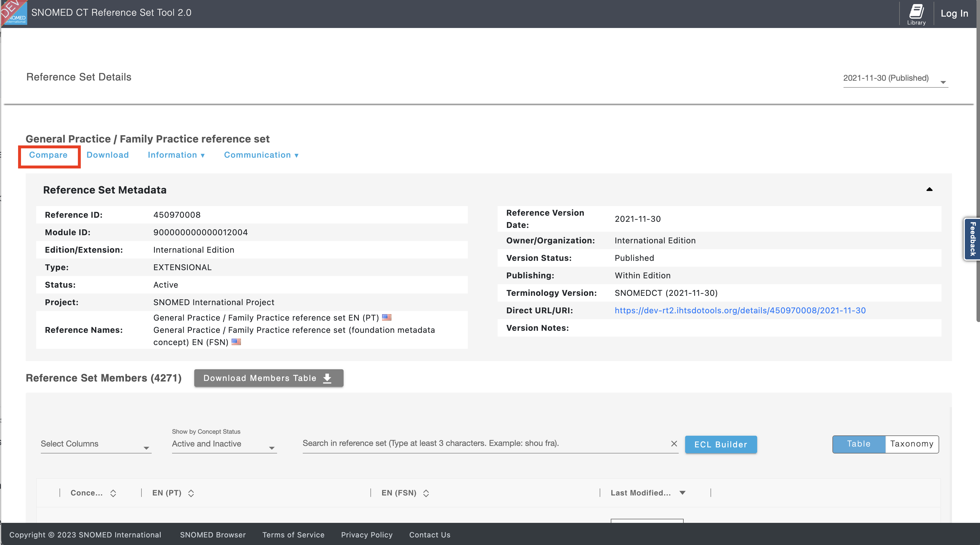Viewport: 980px width, 545px height.
Task: Click the Reference Set Members (4271) heading
Action: click(x=104, y=378)
